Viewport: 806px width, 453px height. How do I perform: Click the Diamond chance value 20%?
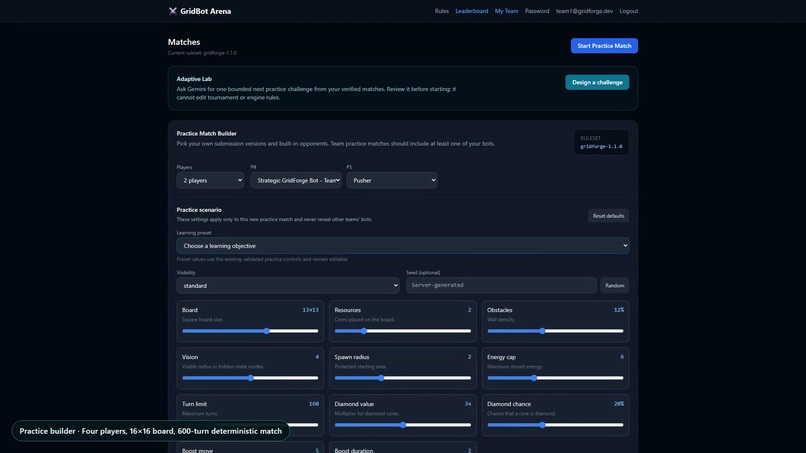(x=618, y=404)
